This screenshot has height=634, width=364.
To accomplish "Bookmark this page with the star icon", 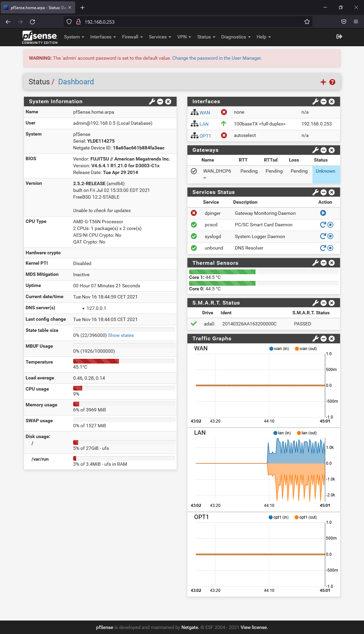I will 307,22.
